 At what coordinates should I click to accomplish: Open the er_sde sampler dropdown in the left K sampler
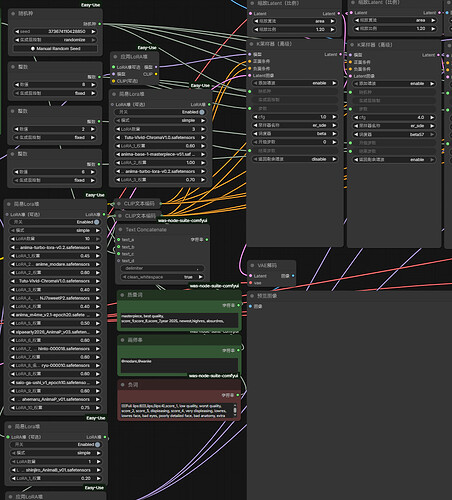click(x=294, y=125)
